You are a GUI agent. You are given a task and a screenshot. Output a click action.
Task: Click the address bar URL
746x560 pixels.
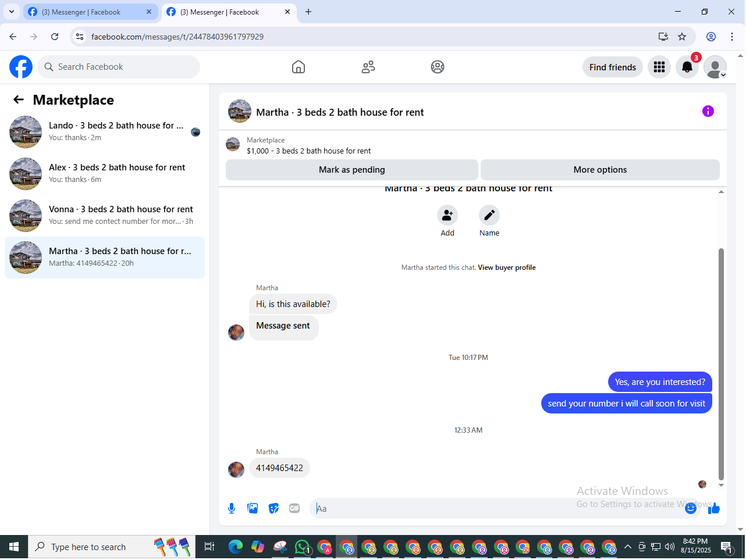pos(177,37)
